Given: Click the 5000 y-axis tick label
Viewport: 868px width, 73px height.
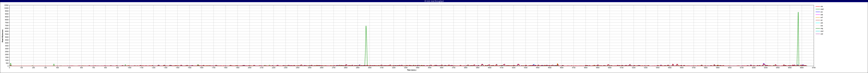Looking at the screenshot, I should [x=7, y=37].
